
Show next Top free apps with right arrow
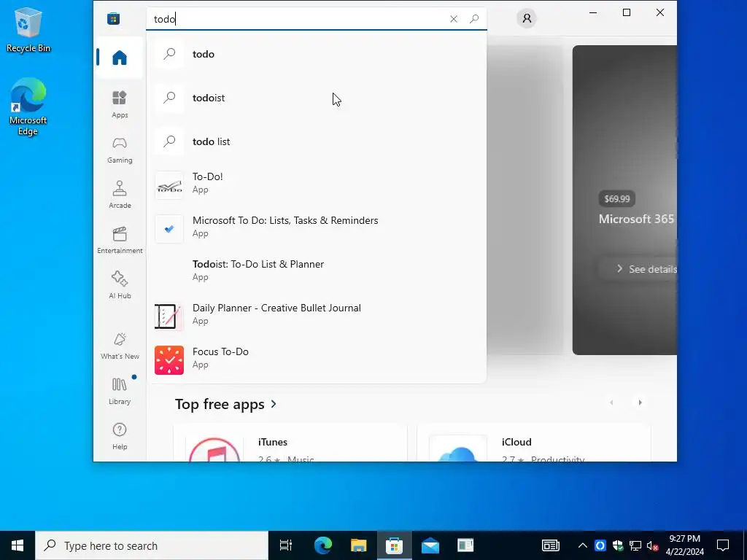point(640,402)
